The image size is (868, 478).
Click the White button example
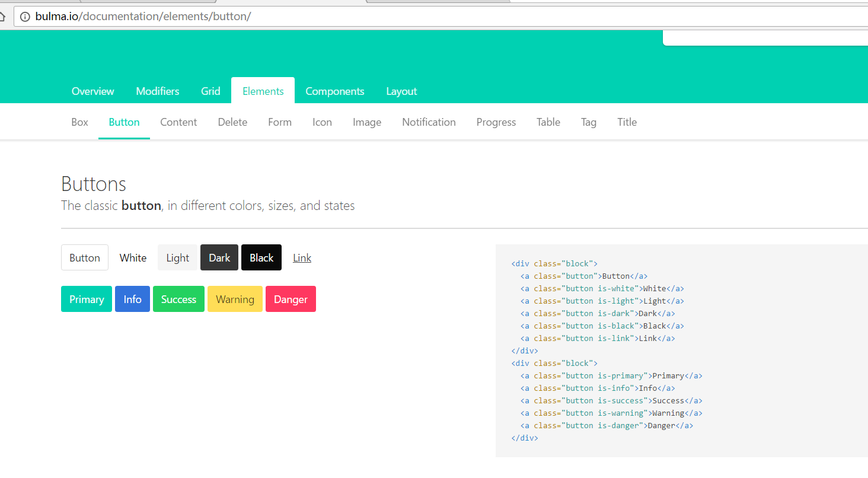click(133, 257)
